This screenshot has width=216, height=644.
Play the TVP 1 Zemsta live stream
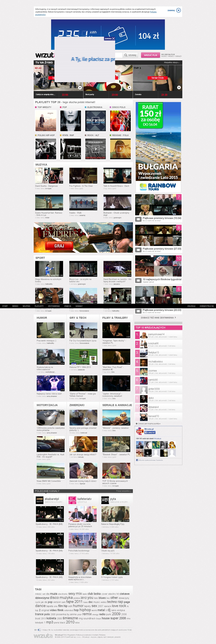pos(179,87)
